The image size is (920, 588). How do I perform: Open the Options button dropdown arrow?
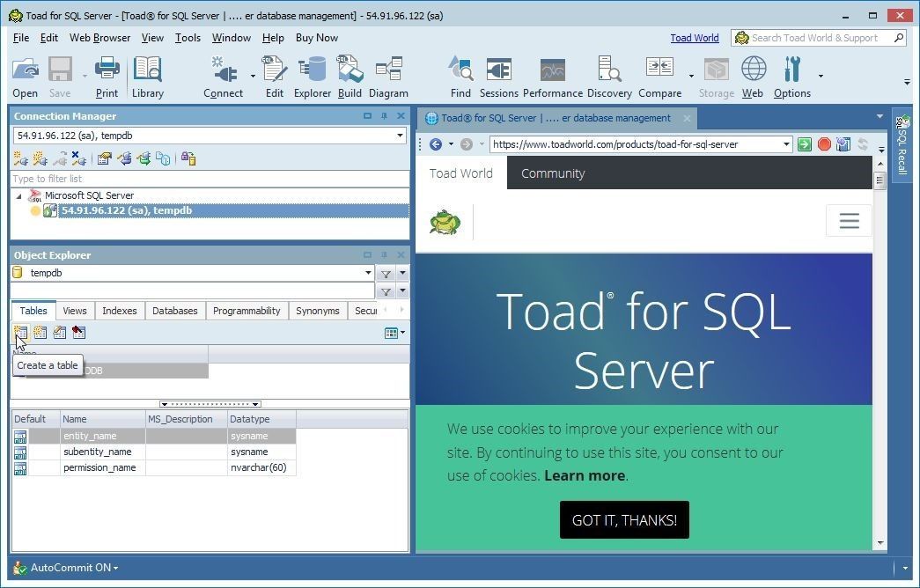point(821,76)
